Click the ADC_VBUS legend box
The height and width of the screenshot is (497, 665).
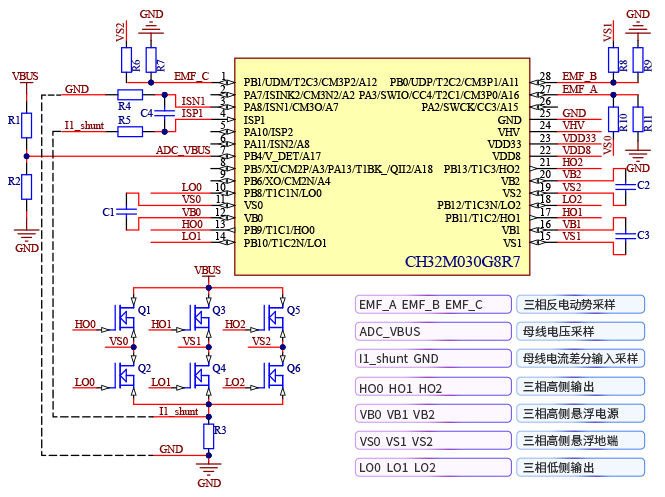point(432,332)
